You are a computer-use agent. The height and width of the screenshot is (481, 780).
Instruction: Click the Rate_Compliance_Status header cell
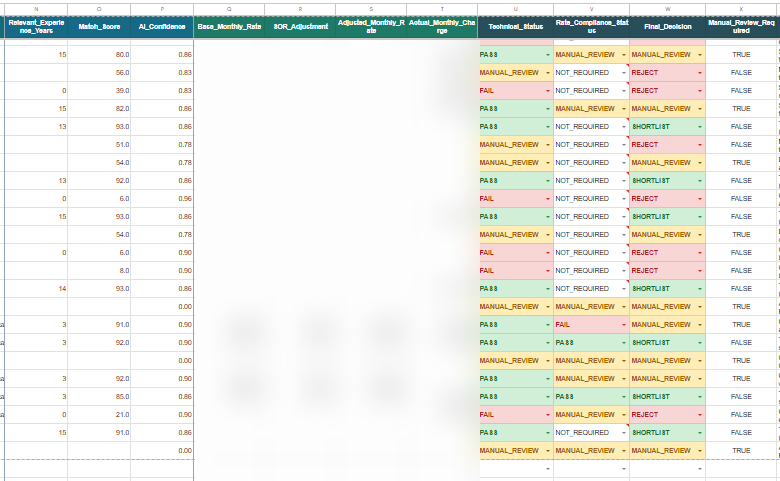(591, 27)
